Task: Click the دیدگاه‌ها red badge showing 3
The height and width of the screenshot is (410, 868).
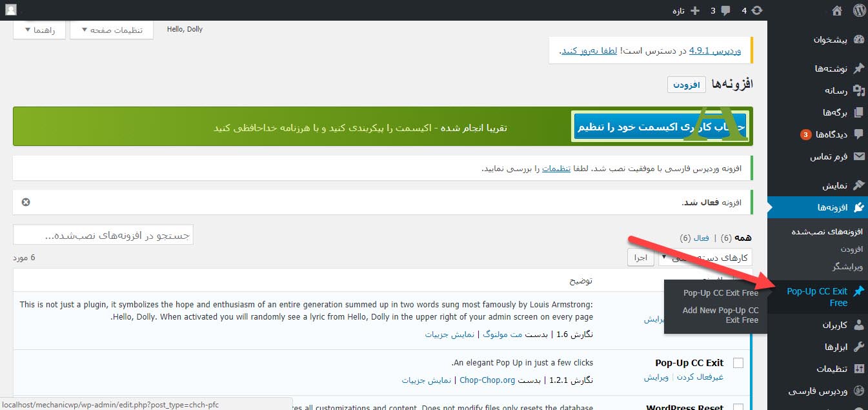Action: [x=805, y=134]
